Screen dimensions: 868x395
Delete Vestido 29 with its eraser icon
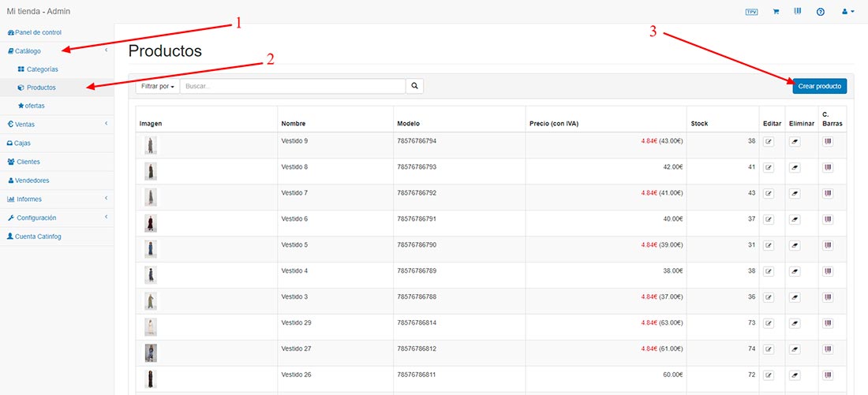pos(795,323)
